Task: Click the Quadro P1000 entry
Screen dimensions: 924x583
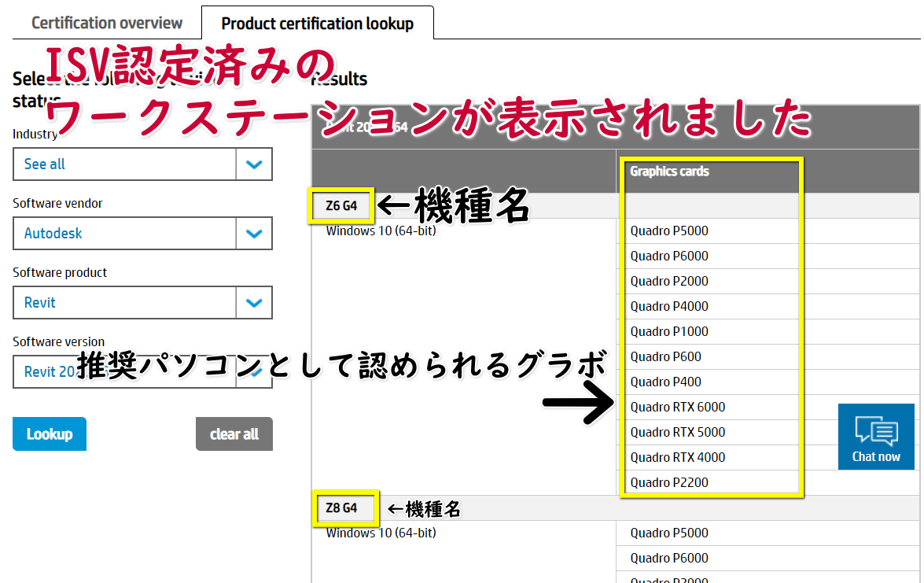Action: point(669,331)
